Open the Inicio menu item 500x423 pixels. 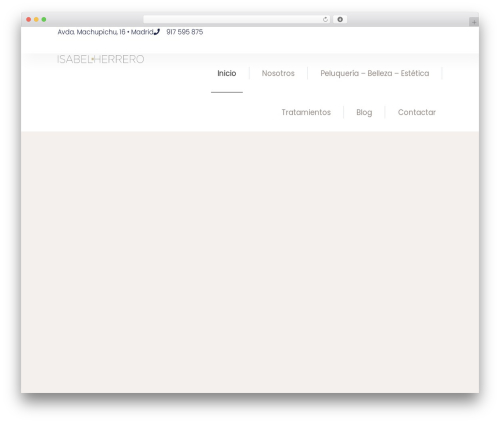point(227,73)
